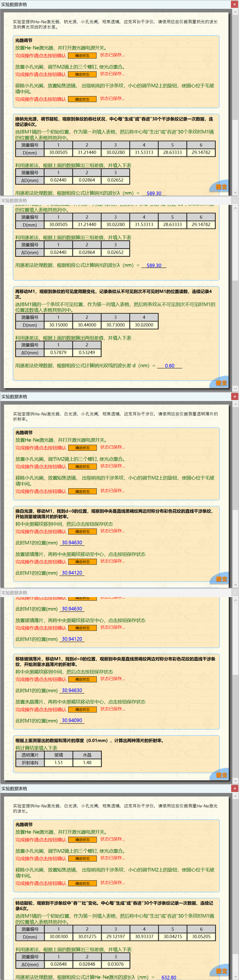Edit the crystal refractive index cell 1.48
The width and height of the screenshot is (239, 980).
pyautogui.click(x=87, y=762)
